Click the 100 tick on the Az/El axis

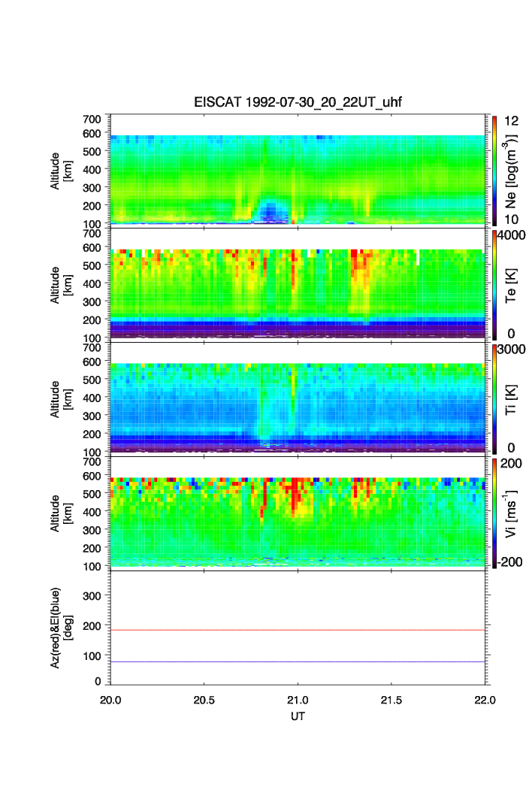(92, 656)
